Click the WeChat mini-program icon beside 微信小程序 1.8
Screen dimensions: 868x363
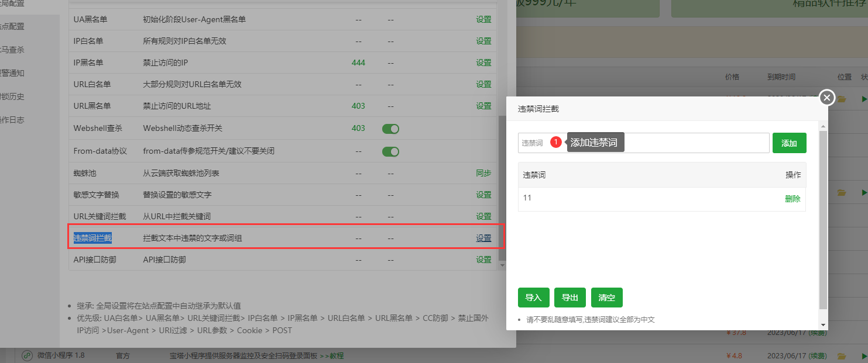[x=27, y=355]
